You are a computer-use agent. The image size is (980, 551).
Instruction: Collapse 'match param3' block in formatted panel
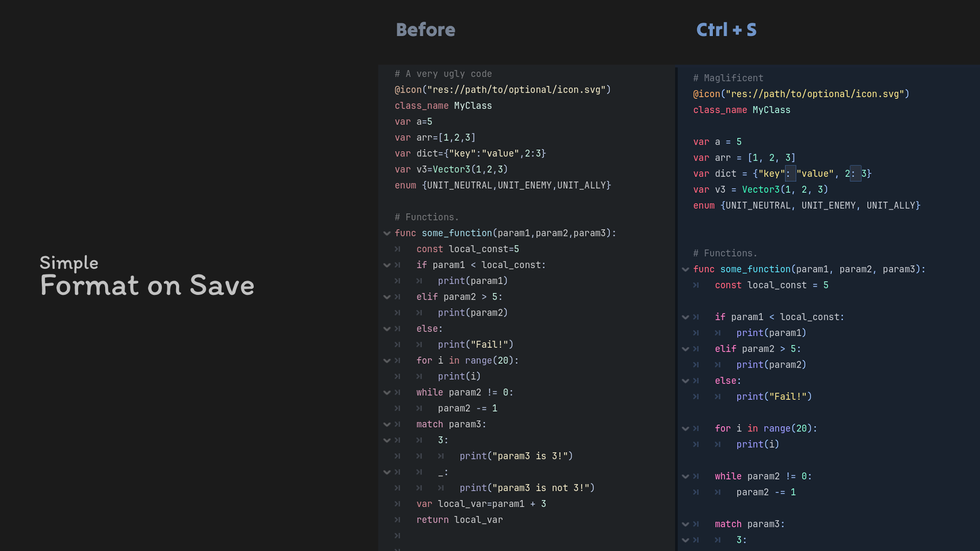pos(685,524)
